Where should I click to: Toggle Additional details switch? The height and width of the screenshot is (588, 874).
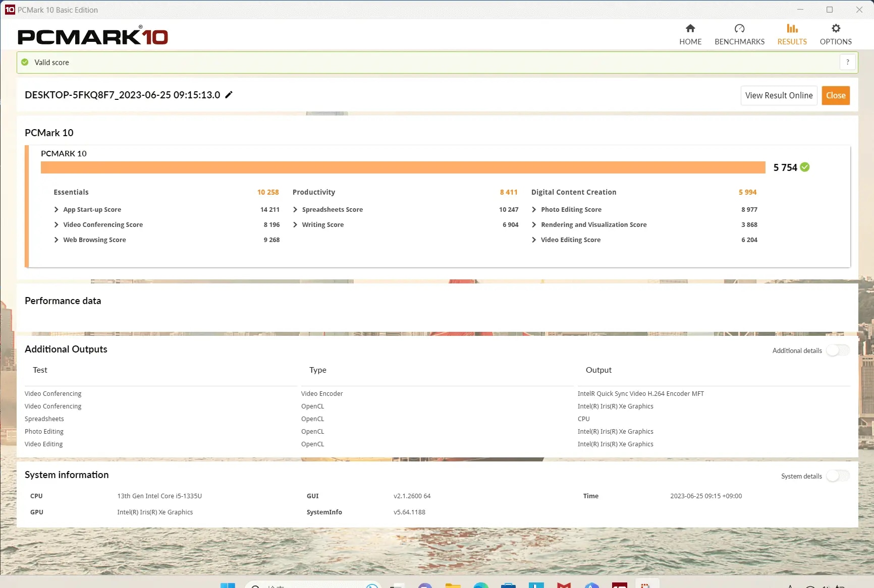838,350
